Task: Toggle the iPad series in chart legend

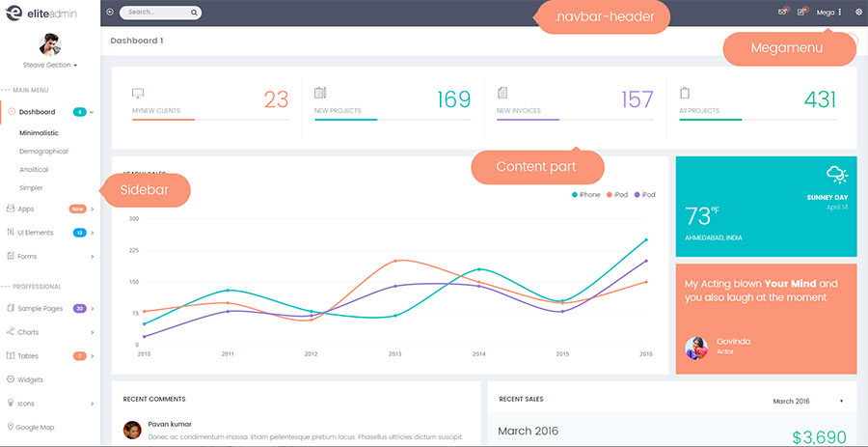Action: click(x=615, y=195)
